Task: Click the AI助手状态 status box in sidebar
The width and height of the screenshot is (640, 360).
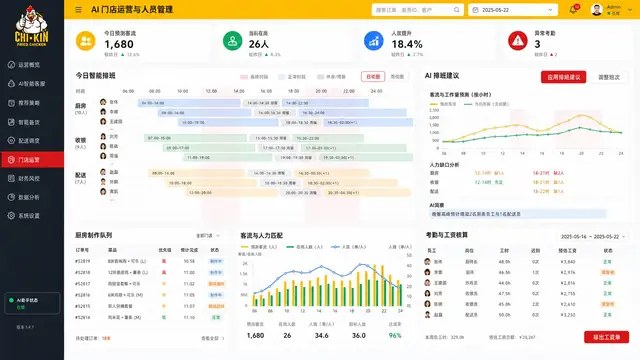Action: (x=32, y=303)
